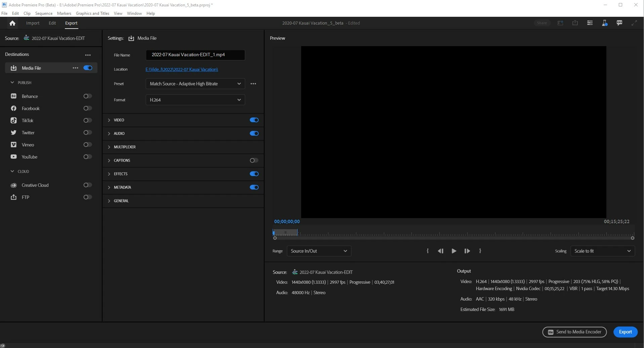Screen dimensions: 644x348
Task: Open Media File destination options dots
Action: pos(75,68)
